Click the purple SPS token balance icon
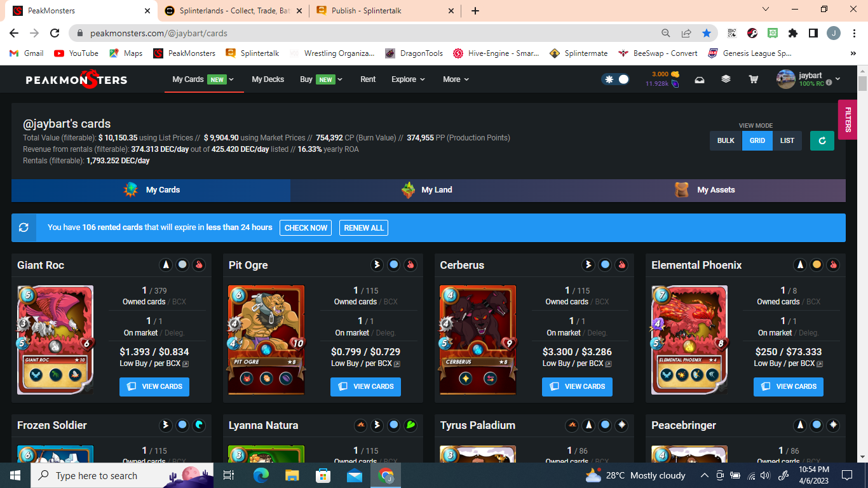Screen dimensions: 868x488 [x=675, y=84]
